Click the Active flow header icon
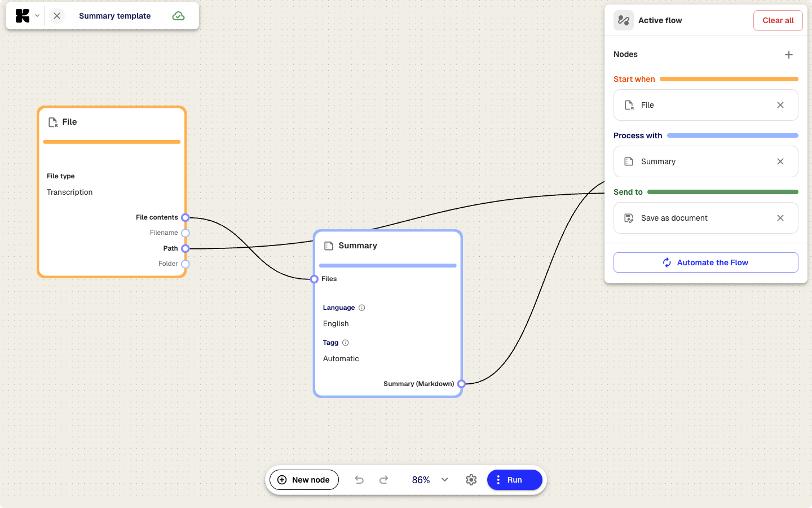The image size is (812, 508). pyautogui.click(x=623, y=20)
